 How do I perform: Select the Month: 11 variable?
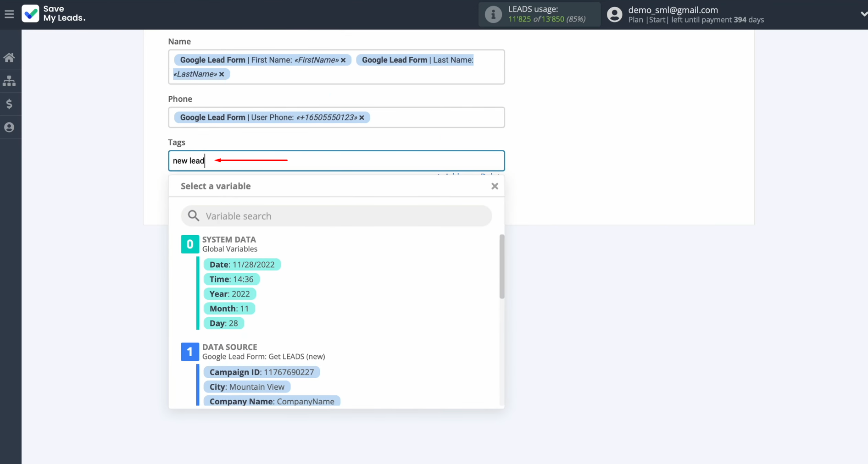pyautogui.click(x=229, y=309)
